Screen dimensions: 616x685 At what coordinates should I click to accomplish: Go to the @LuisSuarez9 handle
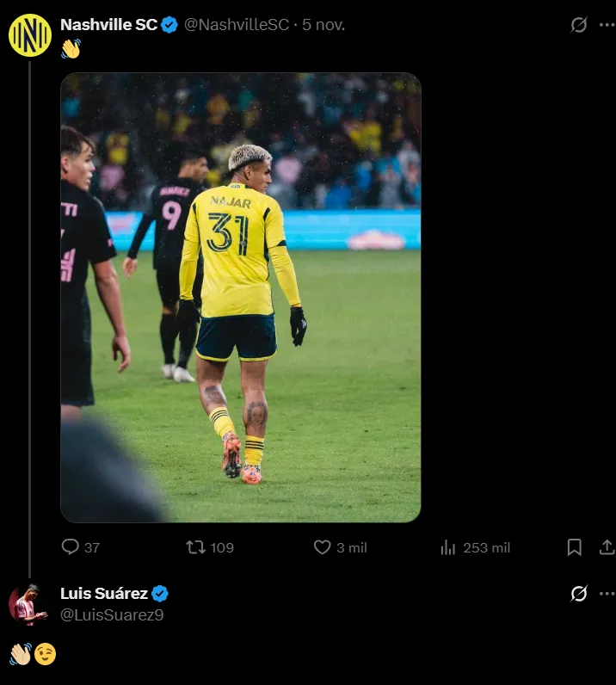pos(112,614)
